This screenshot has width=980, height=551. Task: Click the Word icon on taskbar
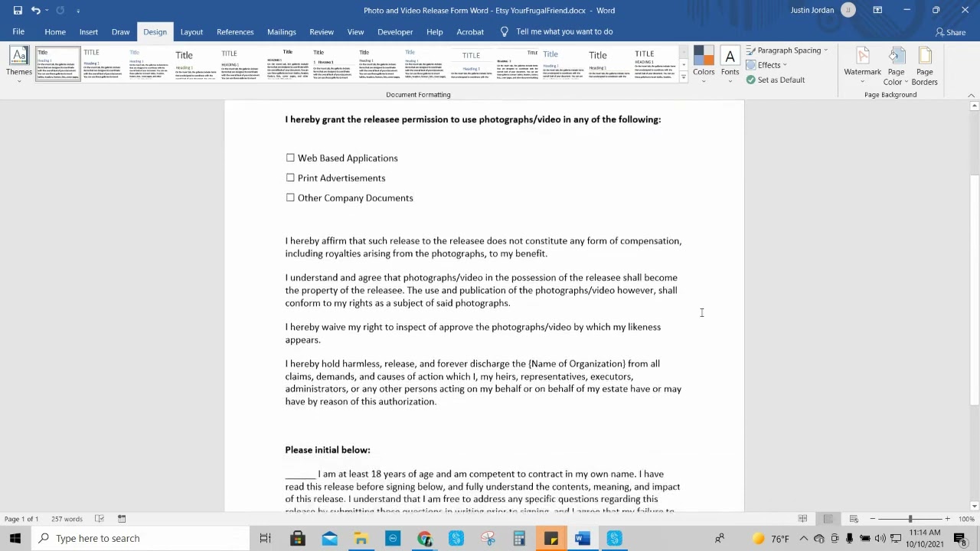[582, 538]
